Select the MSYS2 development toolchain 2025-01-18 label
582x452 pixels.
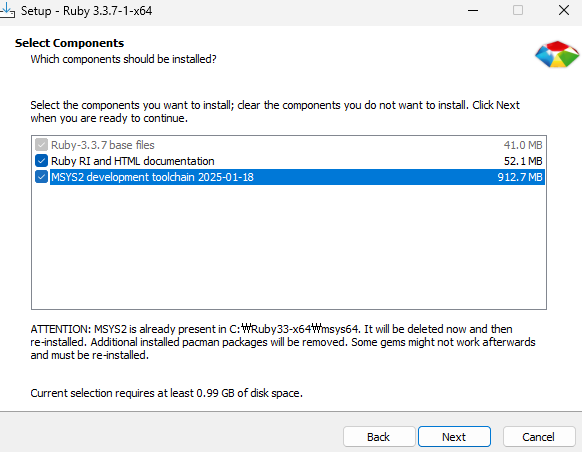click(x=152, y=177)
